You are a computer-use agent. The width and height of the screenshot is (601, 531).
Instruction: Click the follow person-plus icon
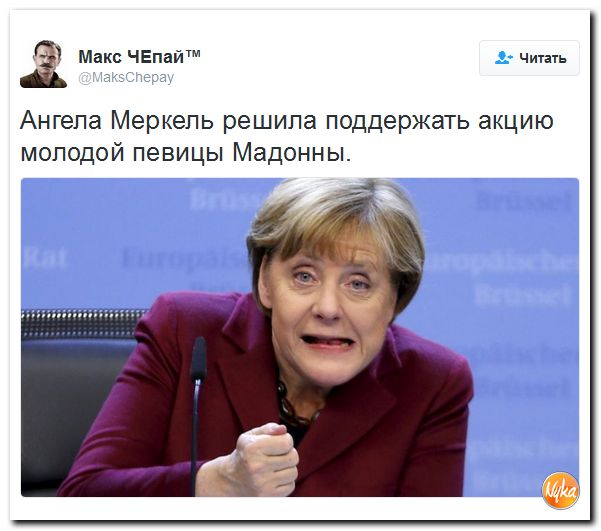(503, 58)
